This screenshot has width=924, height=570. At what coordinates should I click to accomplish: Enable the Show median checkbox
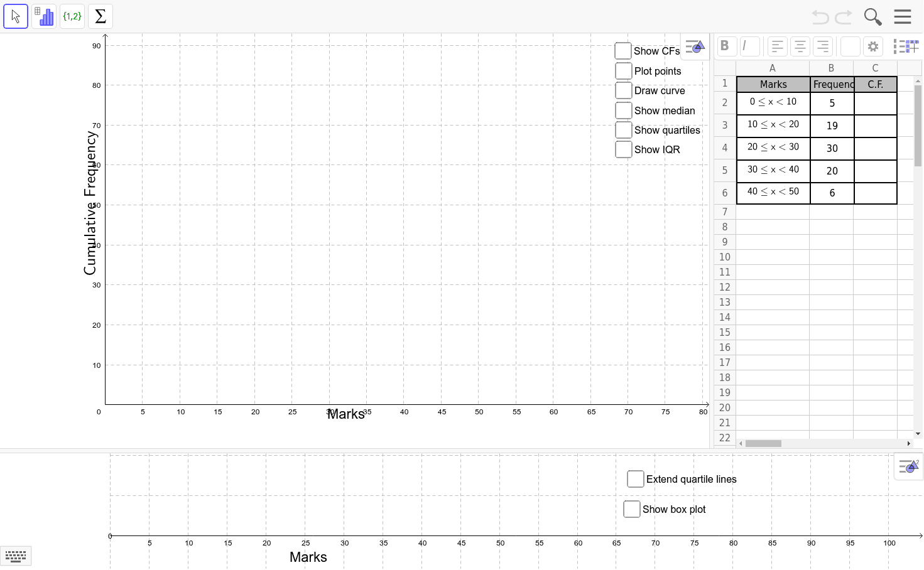(624, 110)
